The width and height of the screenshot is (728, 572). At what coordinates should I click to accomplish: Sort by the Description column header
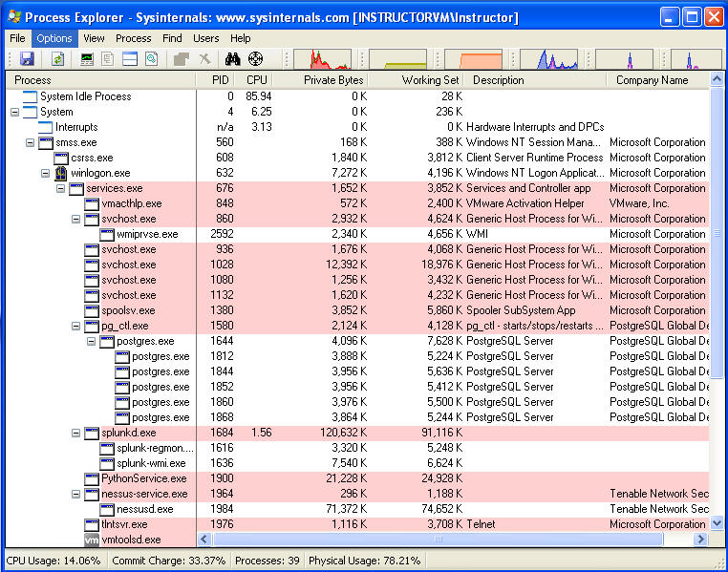click(535, 80)
